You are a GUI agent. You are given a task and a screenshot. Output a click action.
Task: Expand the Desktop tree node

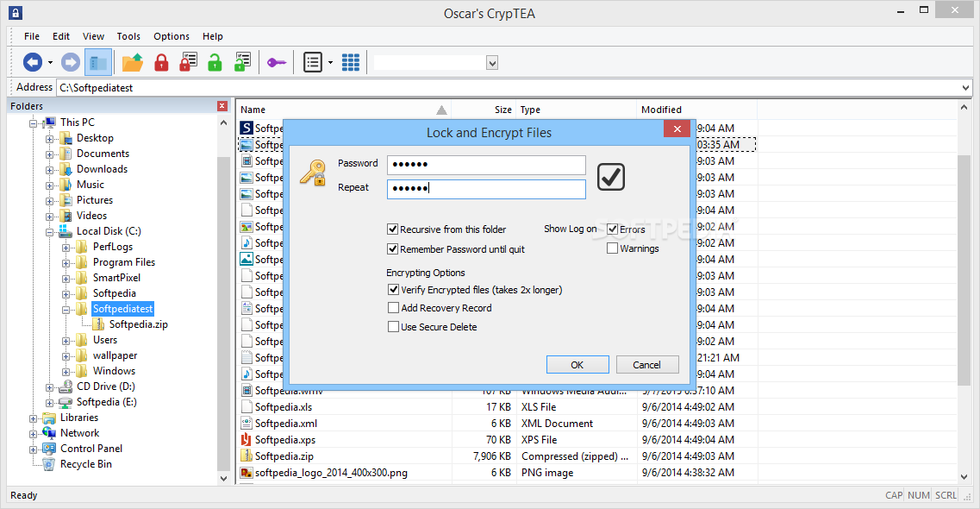tap(49, 139)
